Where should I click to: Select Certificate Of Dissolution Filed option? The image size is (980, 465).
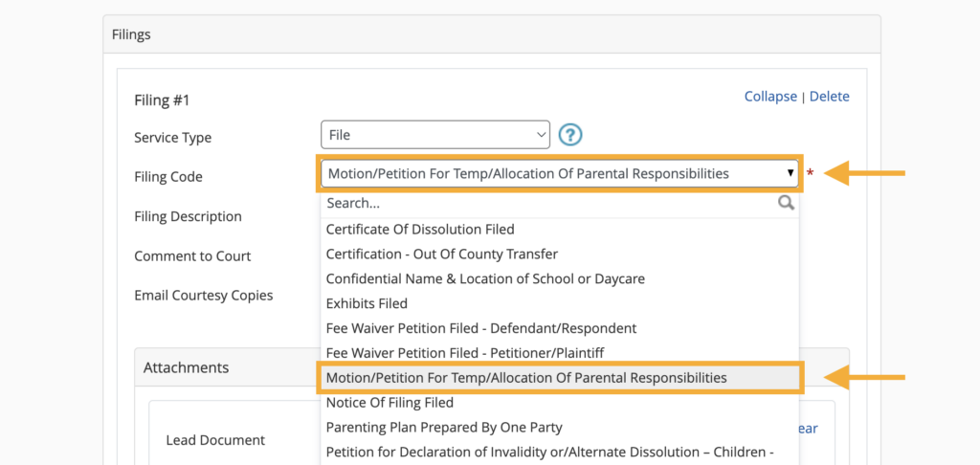point(420,230)
